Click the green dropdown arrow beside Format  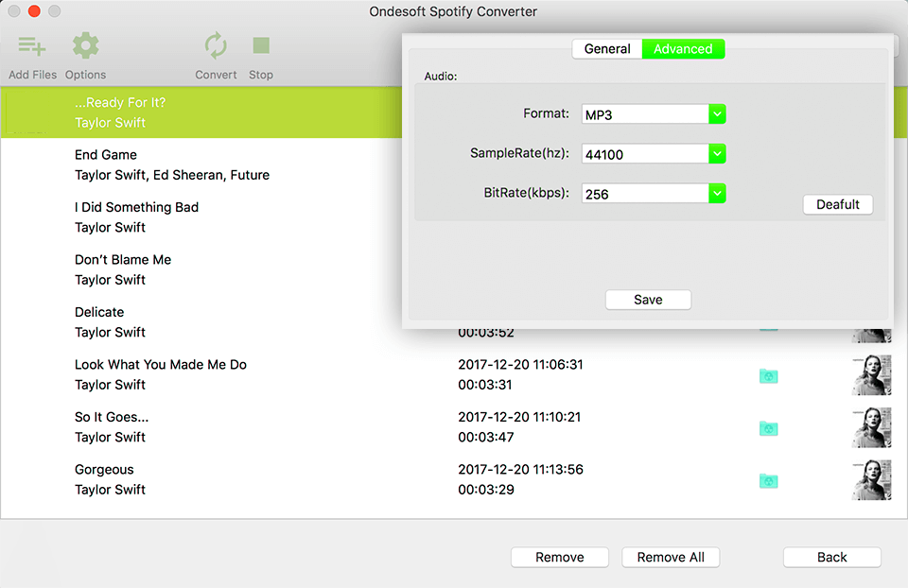coord(717,113)
